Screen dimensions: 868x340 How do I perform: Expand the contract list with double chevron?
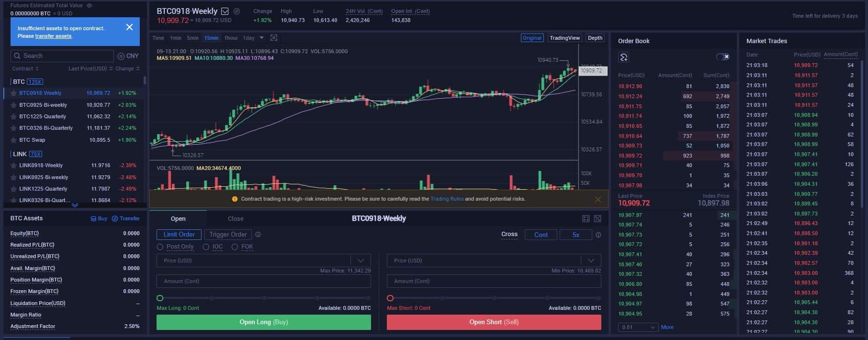pos(75,205)
